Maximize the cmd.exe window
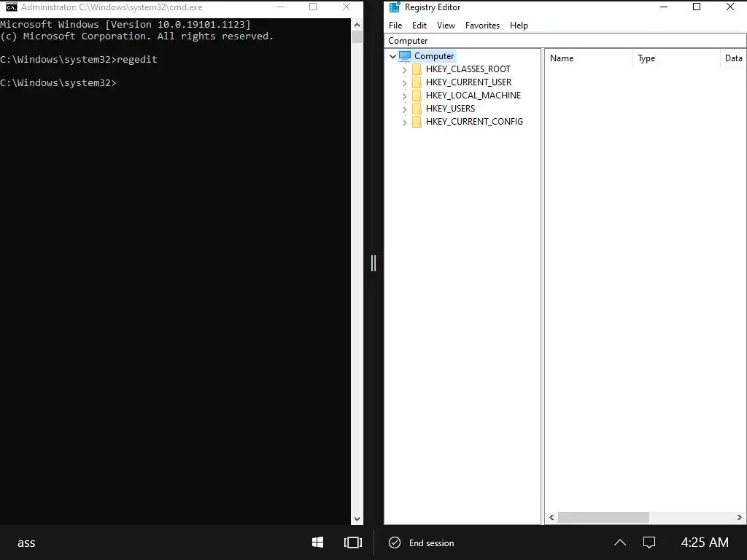 click(313, 7)
